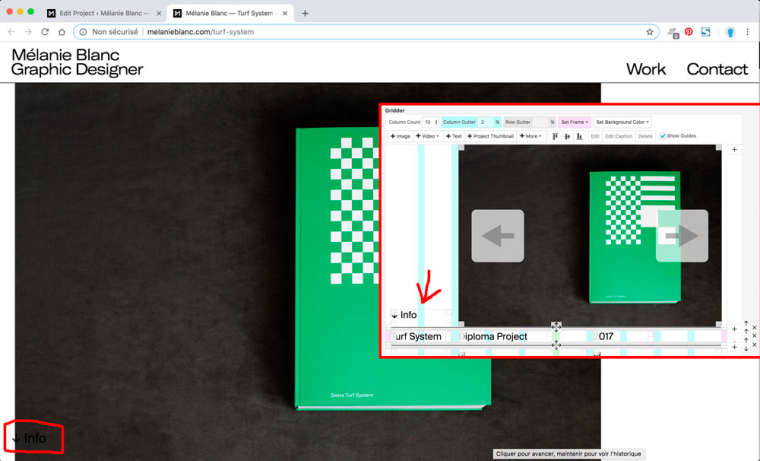Image resolution: width=760 pixels, height=461 pixels.
Task: Open the Contact menu link
Action: 717,69
